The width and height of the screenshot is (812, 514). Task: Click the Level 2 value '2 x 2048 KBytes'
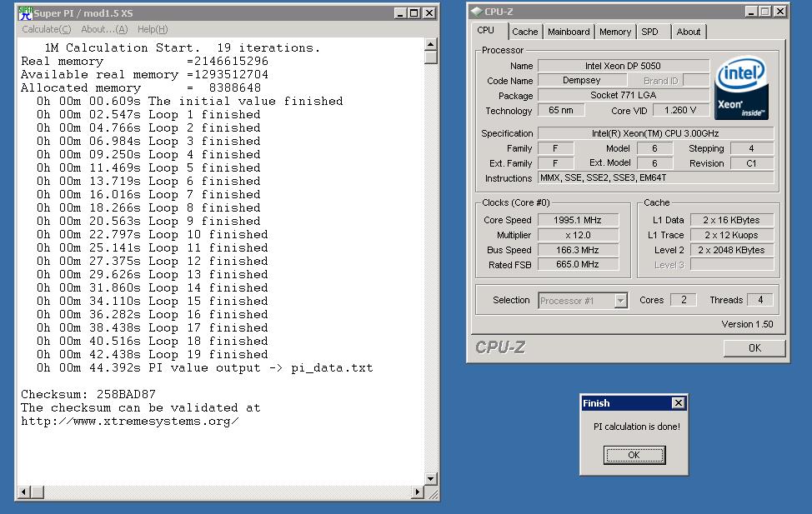pyautogui.click(x=732, y=250)
